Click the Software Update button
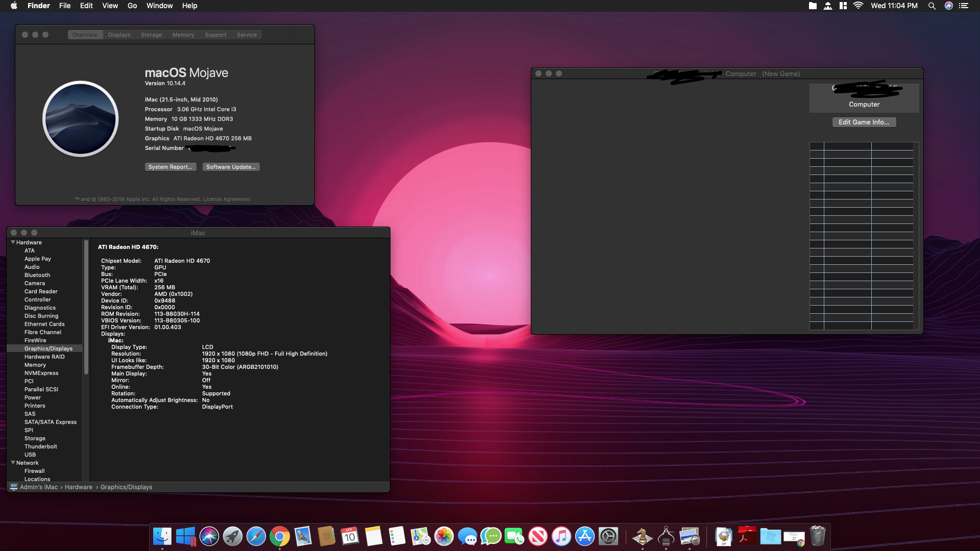 tap(231, 167)
